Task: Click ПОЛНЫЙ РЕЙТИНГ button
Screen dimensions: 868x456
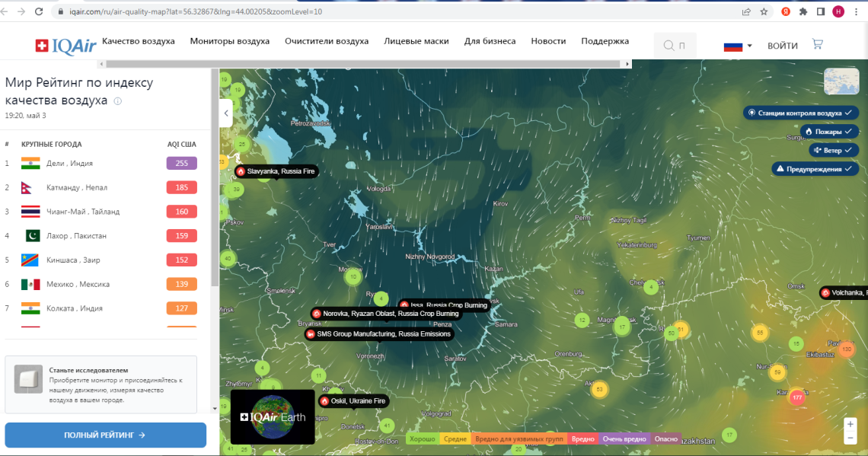Action: (105, 435)
